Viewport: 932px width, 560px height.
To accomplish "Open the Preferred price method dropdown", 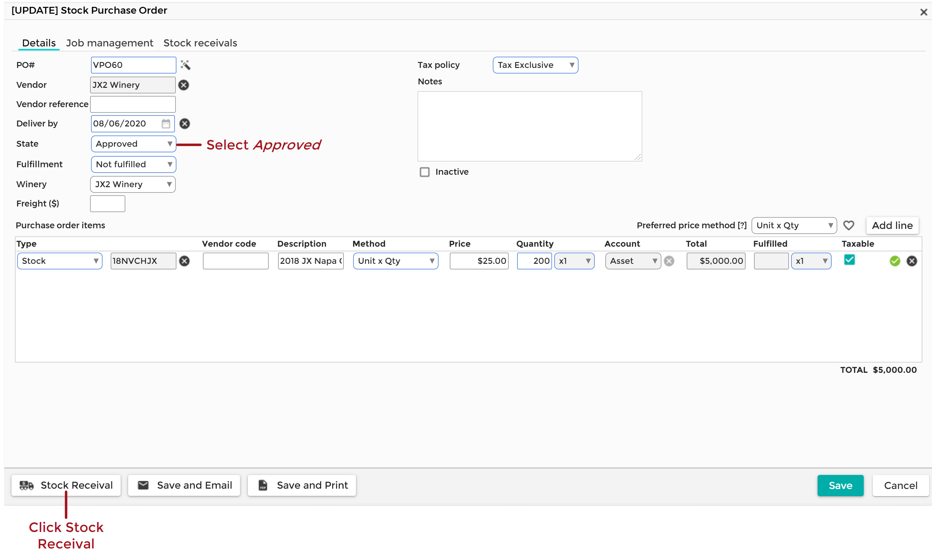I will click(794, 225).
